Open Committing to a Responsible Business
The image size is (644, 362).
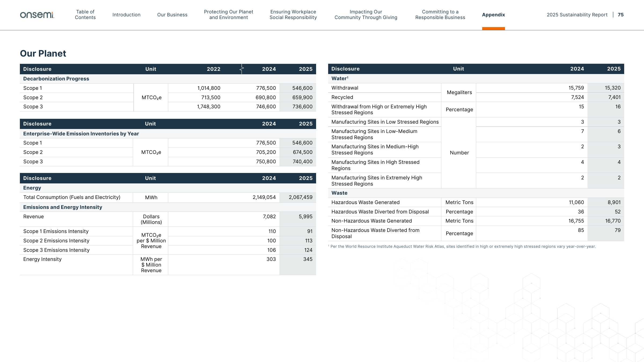click(440, 15)
